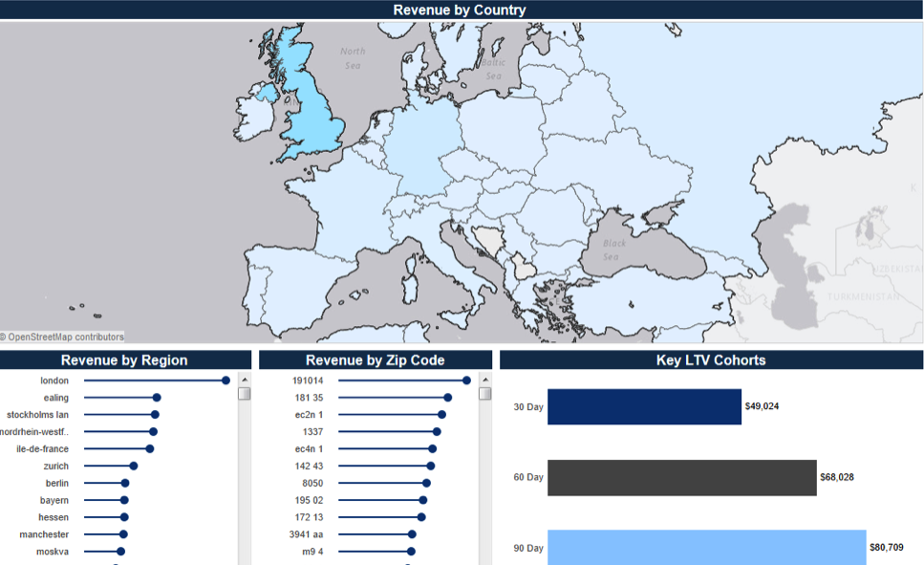Select the 90 Day light blue bar
The height and width of the screenshot is (565, 924).
tap(706, 548)
